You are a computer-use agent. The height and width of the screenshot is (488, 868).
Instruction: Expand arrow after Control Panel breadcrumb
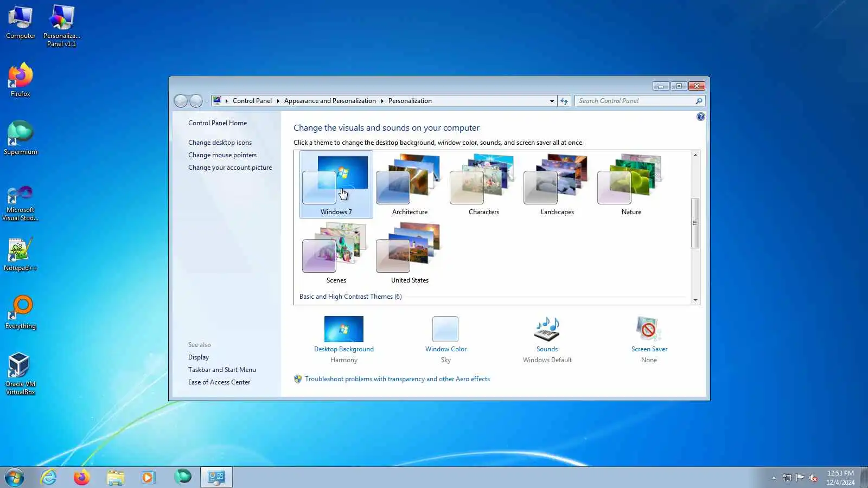point(278,101)
